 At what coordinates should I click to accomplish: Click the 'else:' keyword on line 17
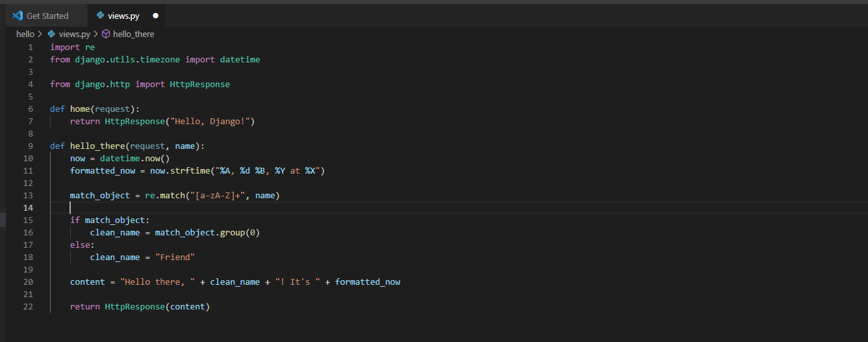[x=83, y=245]
